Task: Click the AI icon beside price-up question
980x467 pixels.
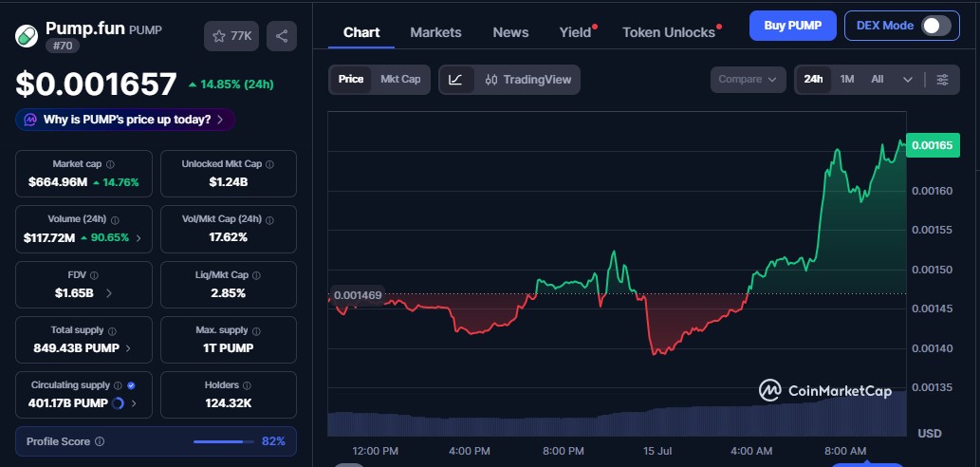Action: click(30, 120)
